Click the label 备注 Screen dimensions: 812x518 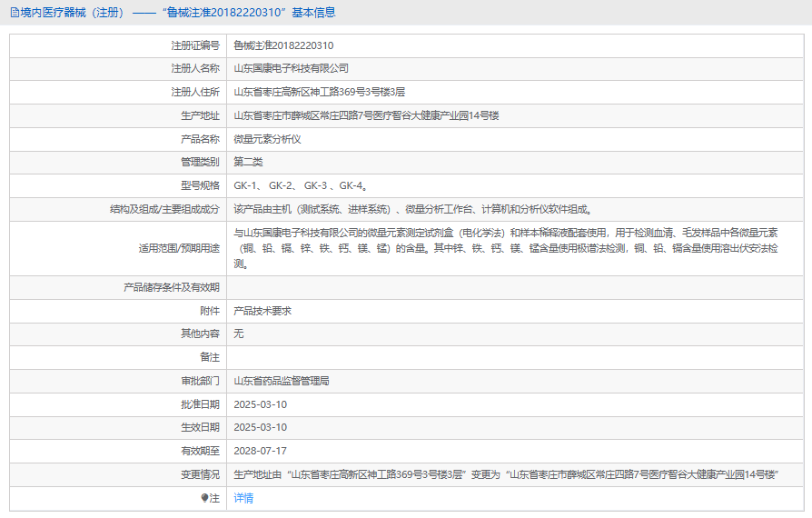(x=210, y=357)
